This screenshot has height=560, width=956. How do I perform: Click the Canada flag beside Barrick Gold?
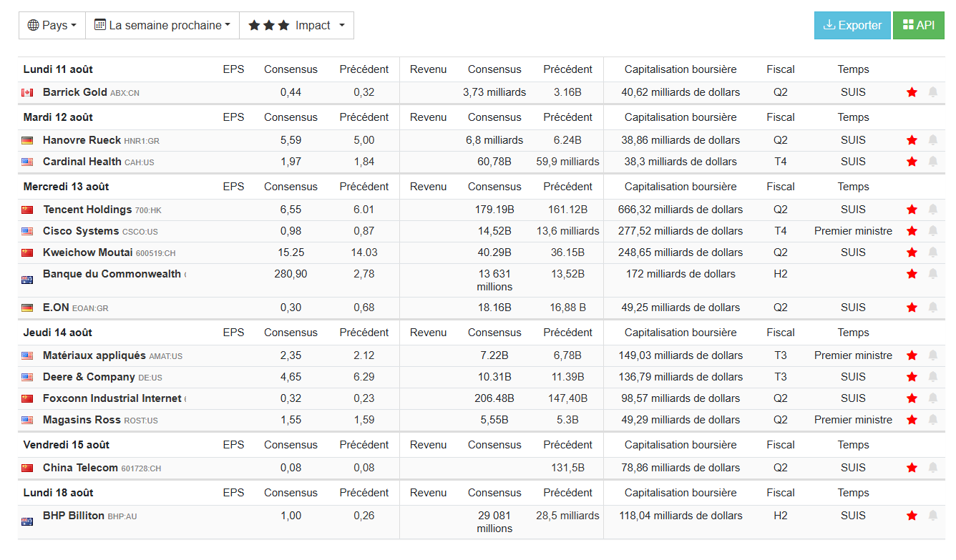pos(27,93)
